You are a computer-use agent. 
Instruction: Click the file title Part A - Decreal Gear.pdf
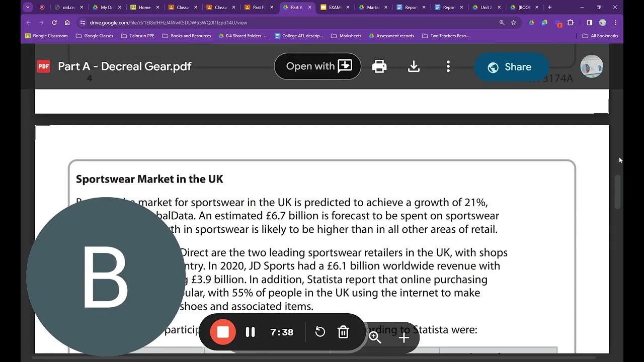(x=125, y=66)
